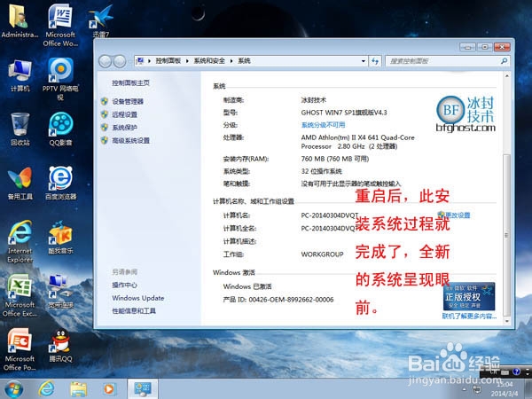Open the taskbar file explorer folder

78,388
